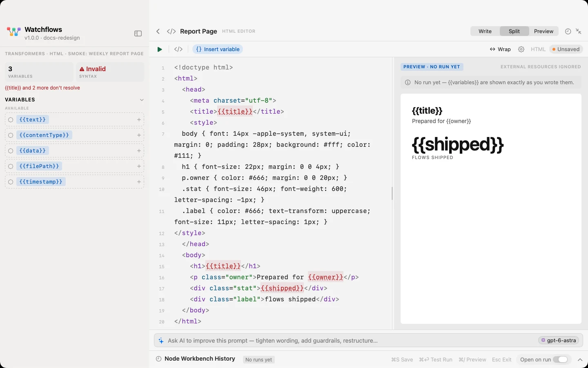Click the green run play button

pyautogui.click(x=160, y=49)
